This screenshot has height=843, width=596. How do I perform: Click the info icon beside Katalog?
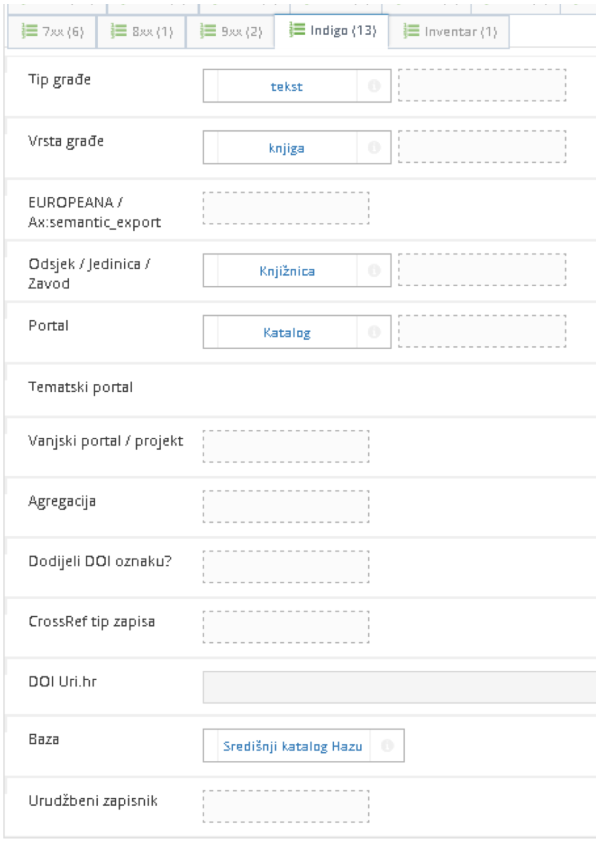coord(374,331)
